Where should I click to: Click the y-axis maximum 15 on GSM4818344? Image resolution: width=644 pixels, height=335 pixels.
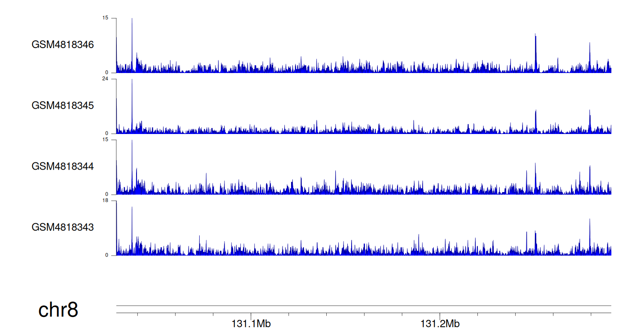point(105,140)
